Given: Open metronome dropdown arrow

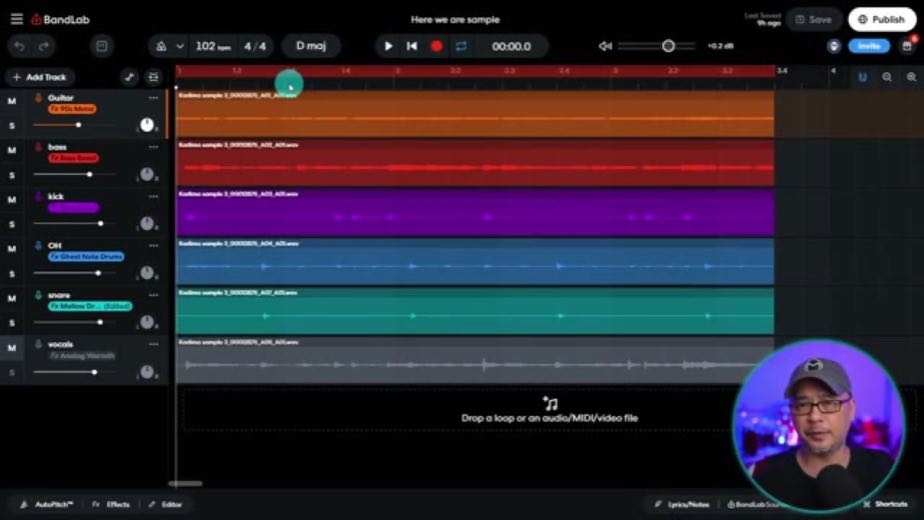Looking at the screenshot, I should 180,46.
